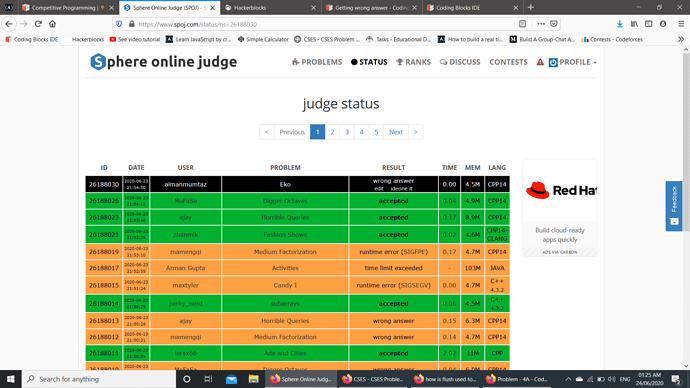Open the Firefox library icon

tap(634, 24)
